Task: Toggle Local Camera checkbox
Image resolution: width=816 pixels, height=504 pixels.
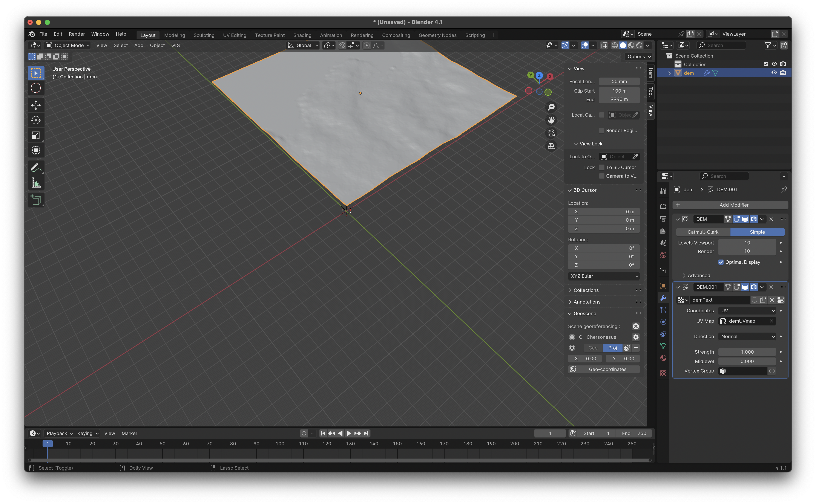Action: (x=602, y=115)
